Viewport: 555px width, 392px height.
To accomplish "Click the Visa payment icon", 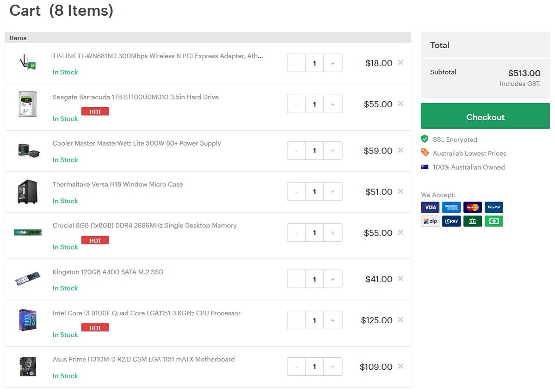I will coord(430,207).
